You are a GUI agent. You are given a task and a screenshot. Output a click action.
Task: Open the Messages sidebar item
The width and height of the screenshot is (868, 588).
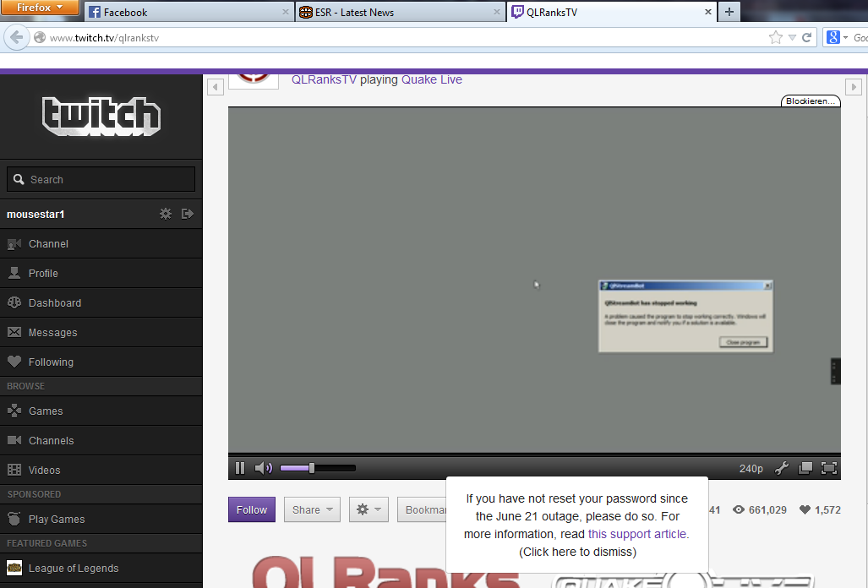52,333
